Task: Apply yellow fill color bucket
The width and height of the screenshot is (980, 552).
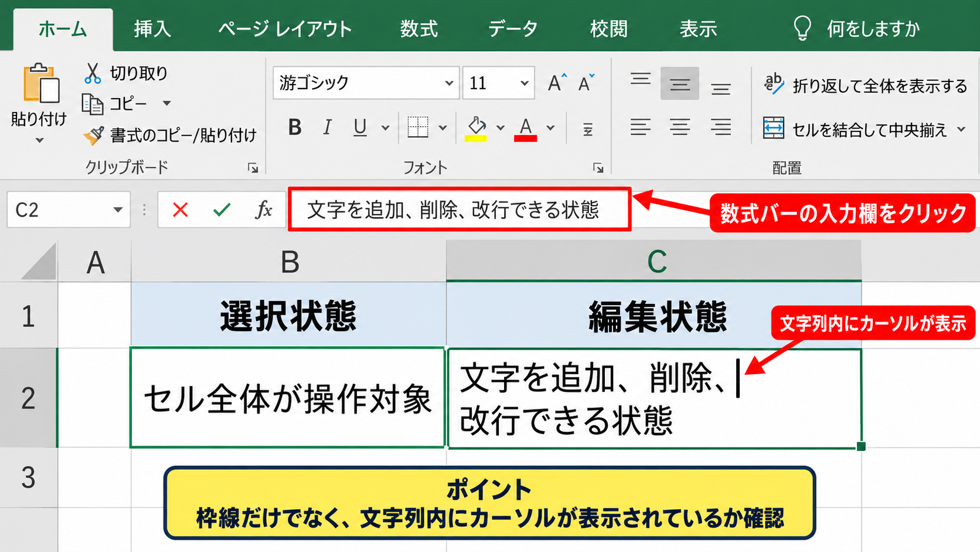Action: pyautogui.click(x=476, y=128)
